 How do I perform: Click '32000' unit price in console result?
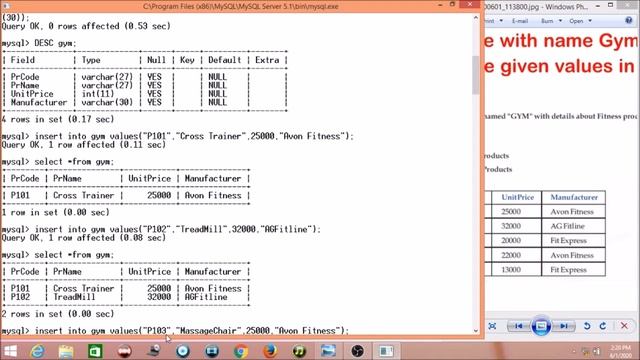point(159,297)
